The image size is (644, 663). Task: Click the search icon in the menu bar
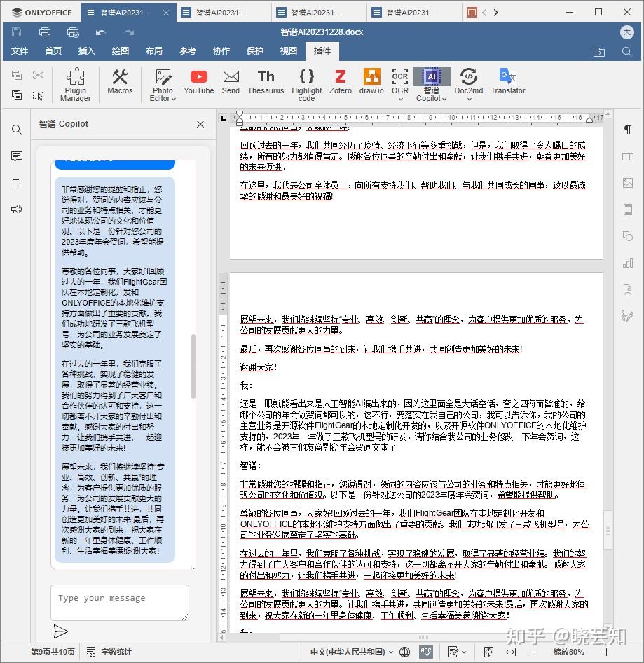627,52
